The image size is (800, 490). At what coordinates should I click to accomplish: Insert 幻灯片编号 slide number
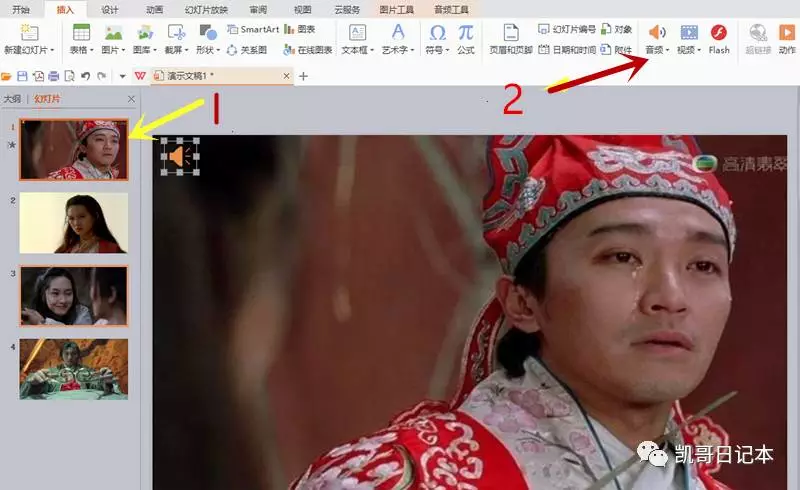point(567,30)
